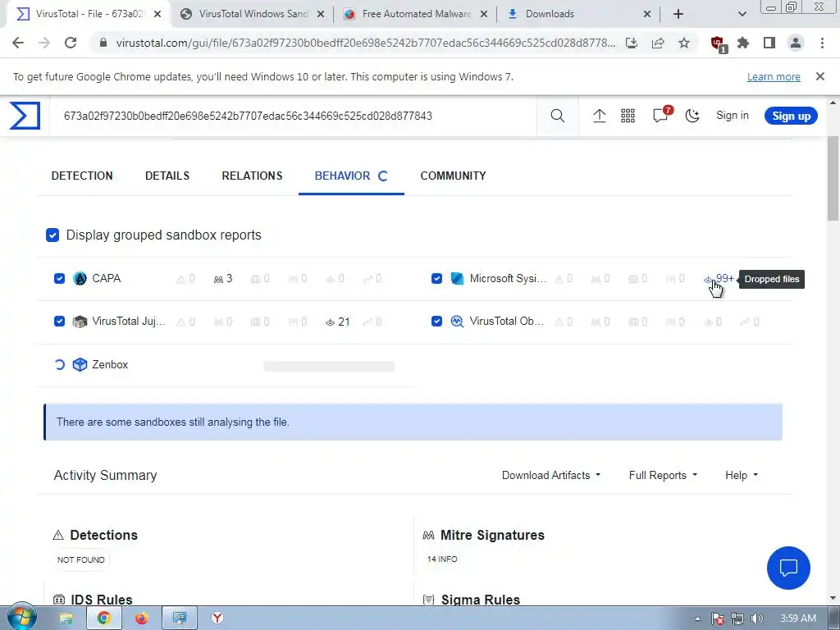Click the Zenbox cube icon
Viewport: 840px width, 630px height.
coord(80,365)
